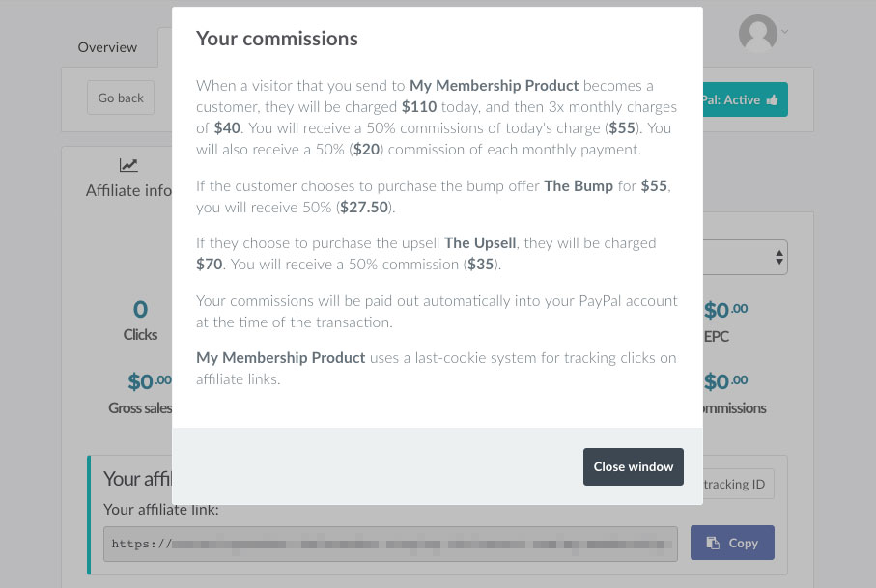Select the Affiliate info section label
876x588 pixels.
pos(129,190)
